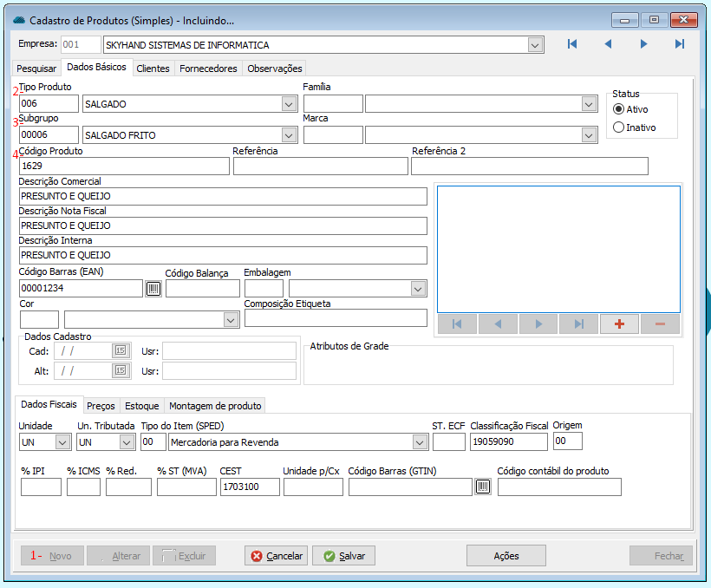This screenshot has height=588, width=711.
Task: Click the next record arrow at top
Action: 643,44
